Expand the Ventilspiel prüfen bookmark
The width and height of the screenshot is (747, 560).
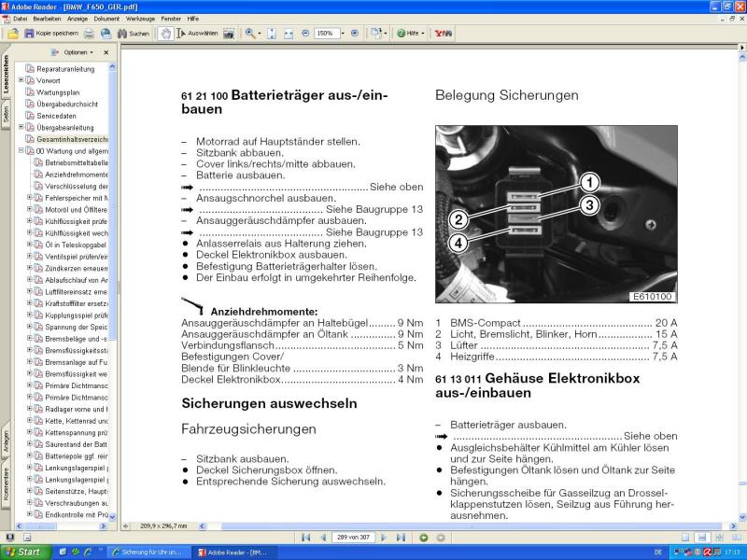click(30, 256)
